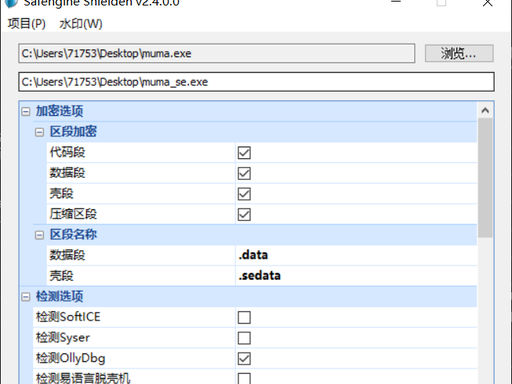Focus the output path field with muma_se.exe

(x=256, y=82)
